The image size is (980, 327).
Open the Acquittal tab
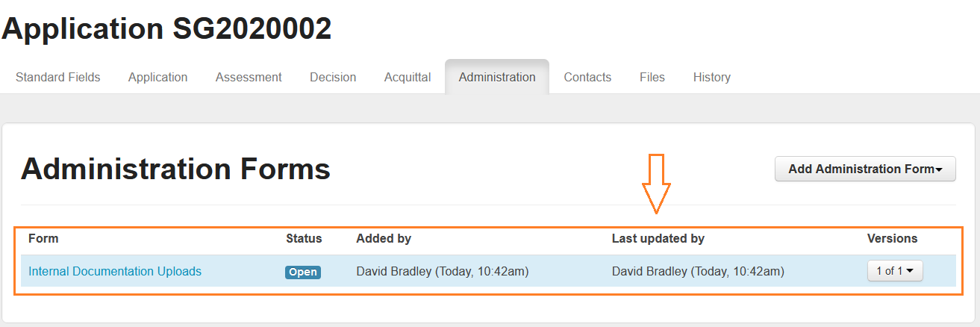point(408,77)
